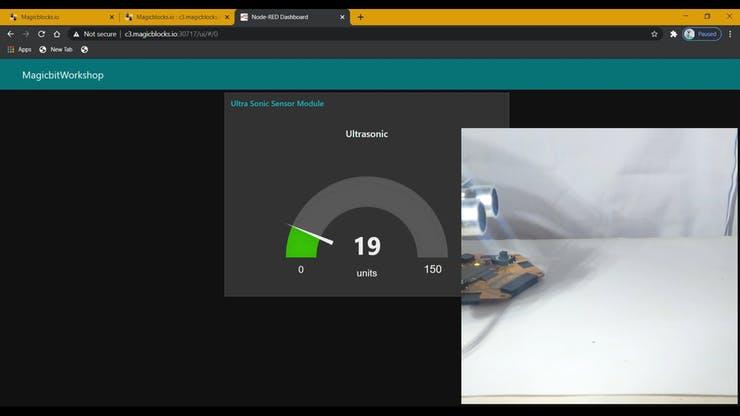The width and height of the screenshot is (740, 416).
Task: Select the Node-RED Dashboard tab
Action: point(286,17)
